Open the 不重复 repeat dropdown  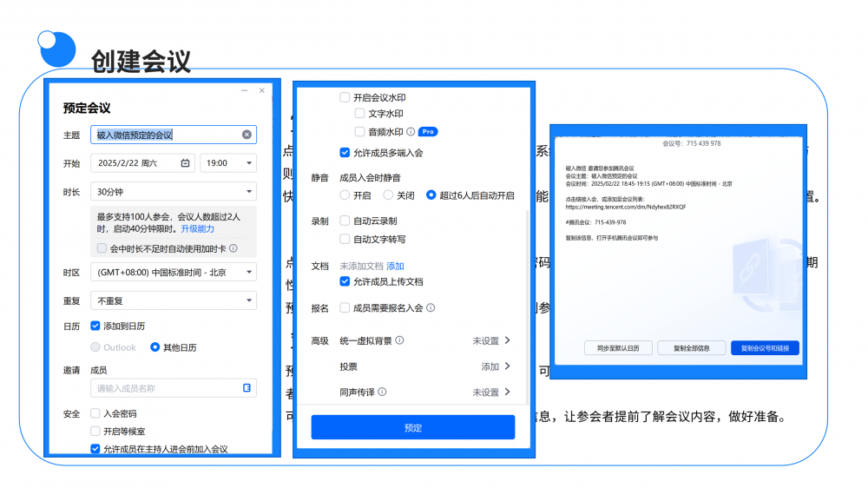point(174,300)
